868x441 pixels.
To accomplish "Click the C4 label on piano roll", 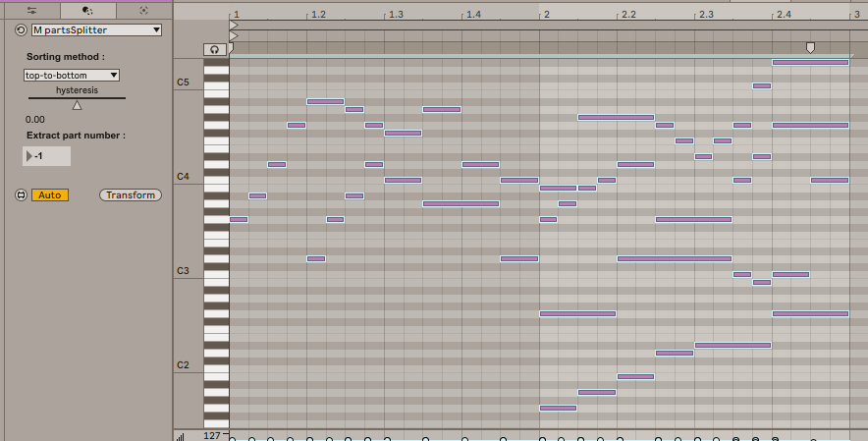I will [184, 176].
